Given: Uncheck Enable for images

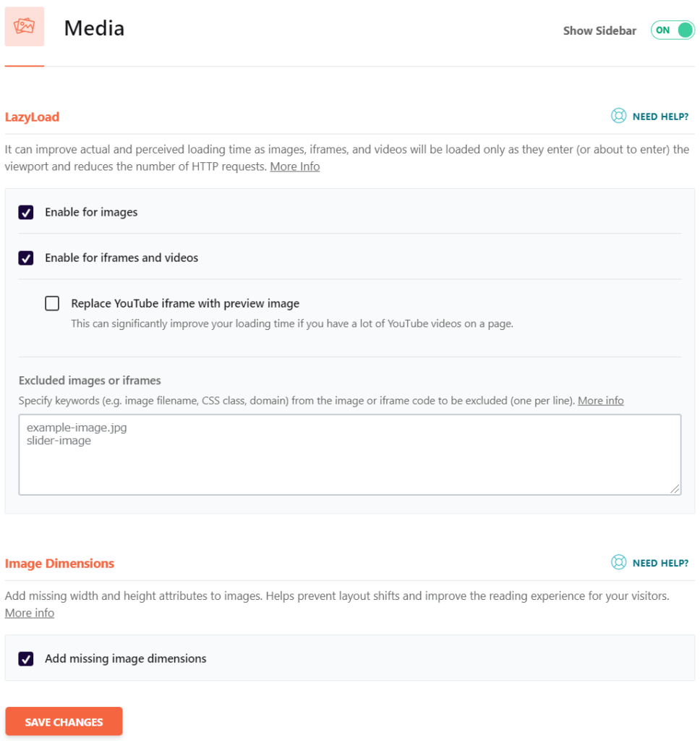Looking at the screenshot, I should (26, 212).
